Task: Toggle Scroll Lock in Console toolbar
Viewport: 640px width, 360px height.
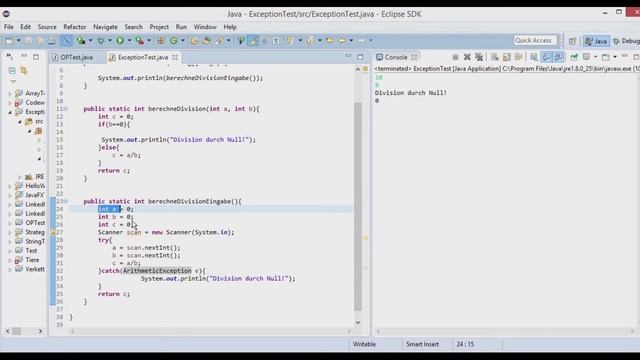Action: (x=507, y=57)
